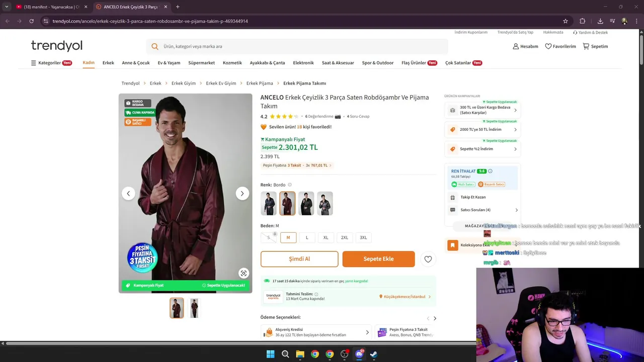This screenshot has height=362, width=644.
Task: Click Şimdi Al button
Action: (299, 259)
